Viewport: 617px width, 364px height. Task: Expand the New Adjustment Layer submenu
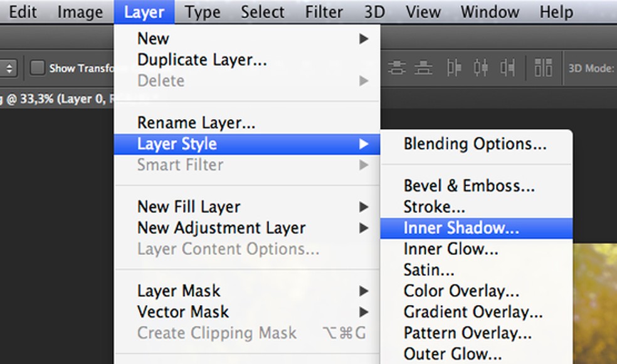363,228
